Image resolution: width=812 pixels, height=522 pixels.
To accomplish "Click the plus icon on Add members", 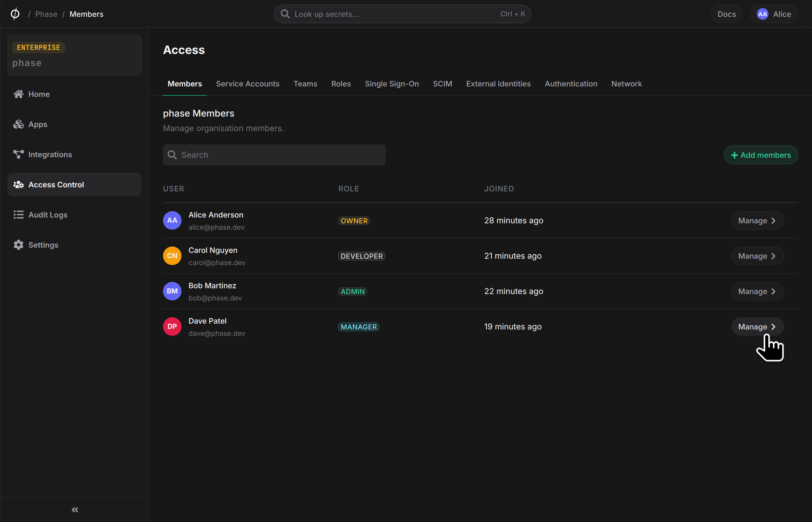I will (734, 155).
